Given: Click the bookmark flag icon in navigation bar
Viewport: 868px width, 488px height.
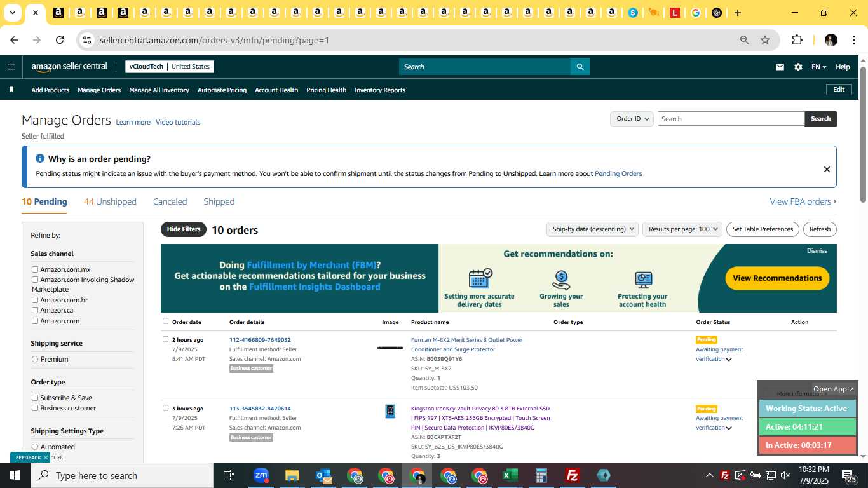Looking at the screenshot, I should coord(11,90).
